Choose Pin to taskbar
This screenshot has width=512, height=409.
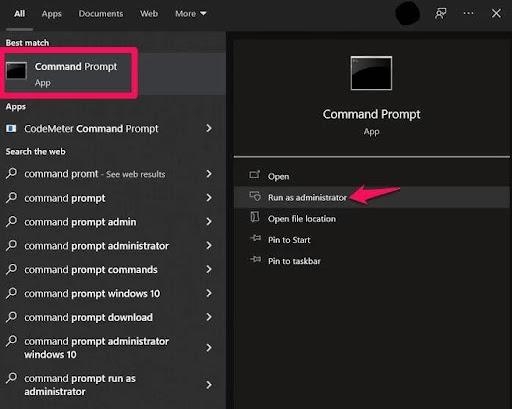pos(371,261)
